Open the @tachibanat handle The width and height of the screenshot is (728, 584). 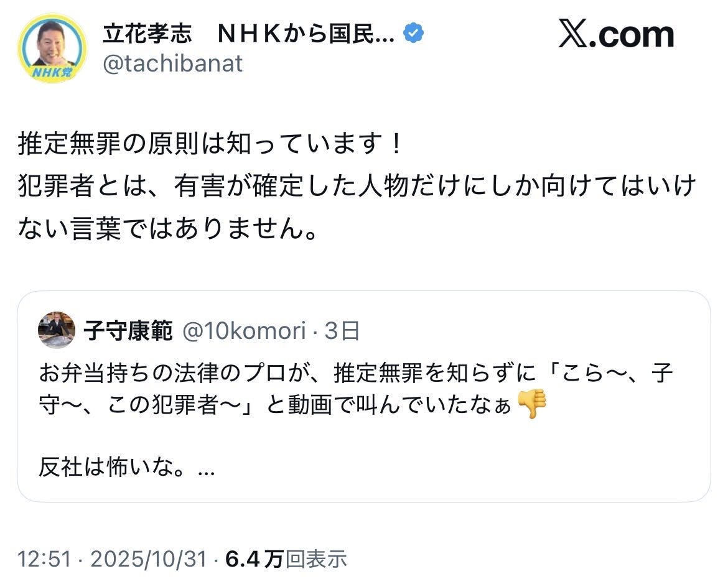click(172, 63)
